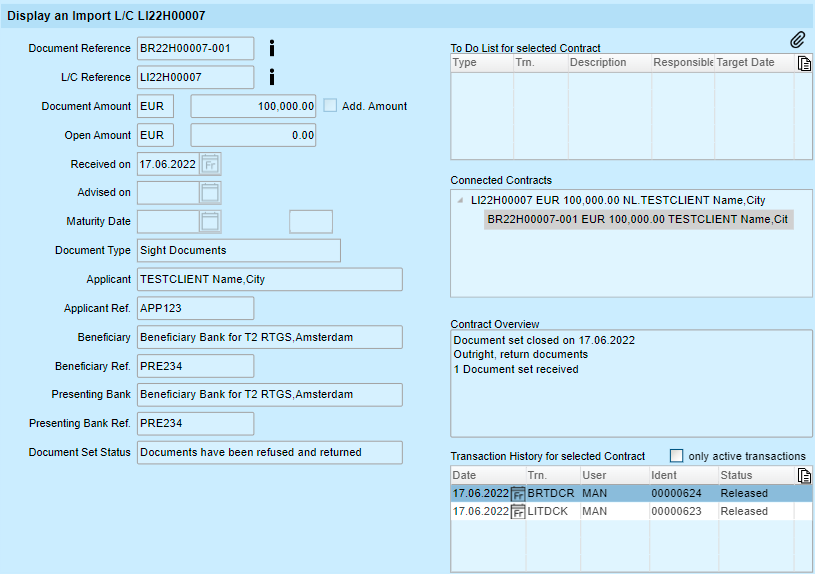This screenshot has height=574, width=815.
Task: Click the info icon beside Document Reference
Action: point(272,48)
